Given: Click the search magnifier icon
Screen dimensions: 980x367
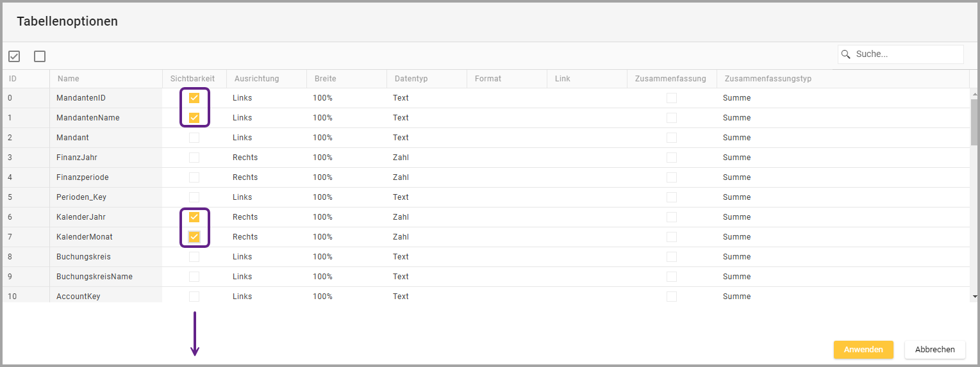Looking at the screenshot, I should [x=846, y=54].
